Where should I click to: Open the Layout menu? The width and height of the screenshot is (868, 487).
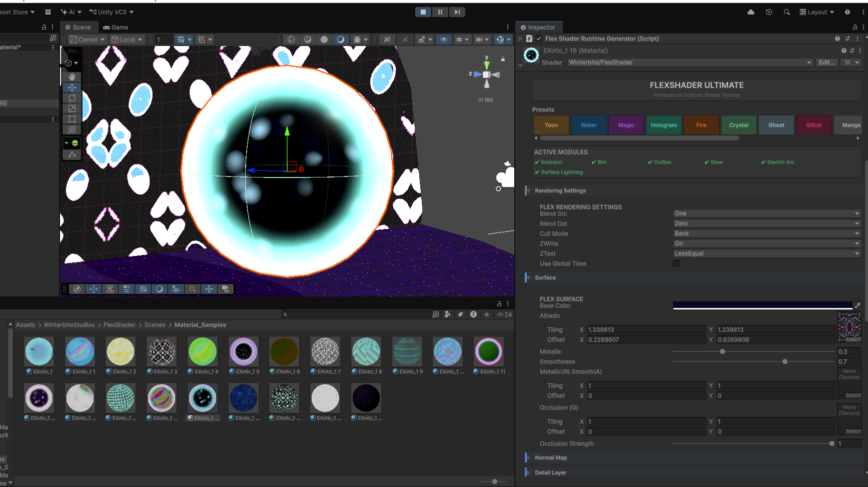816,12
